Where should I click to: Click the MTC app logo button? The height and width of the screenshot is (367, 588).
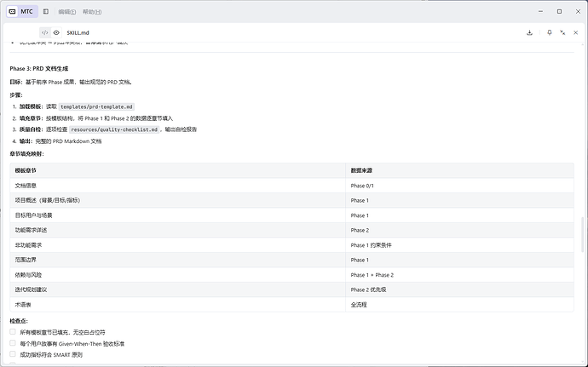22,12
